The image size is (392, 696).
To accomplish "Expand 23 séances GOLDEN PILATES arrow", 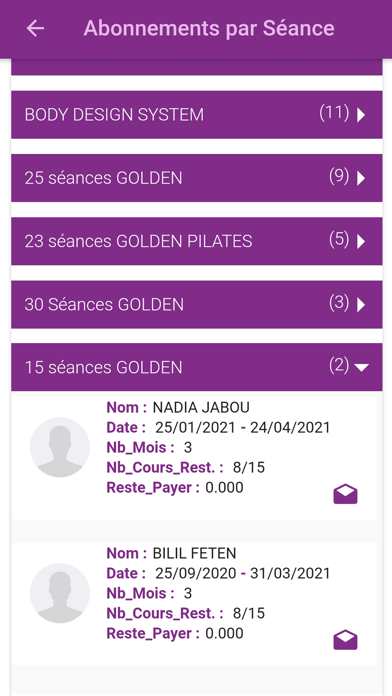I will 361,241.
